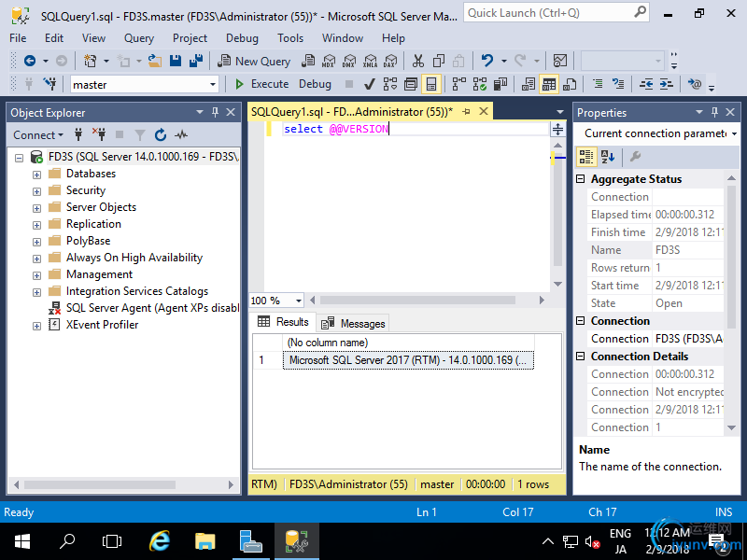The height and width of the screenshot is (560, 747).
Task: Create a DMX query from the toolbar
Action: (349, 61)
